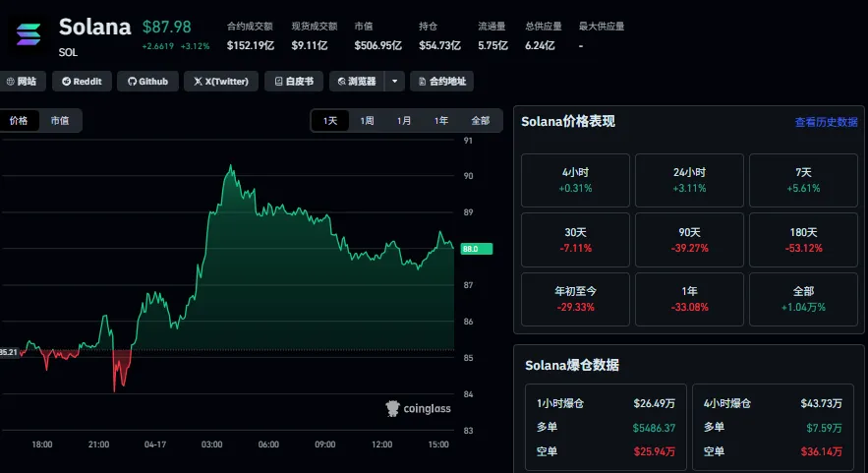Click the 现货成交额 $9.11亿 value

[x=310, y=45]
